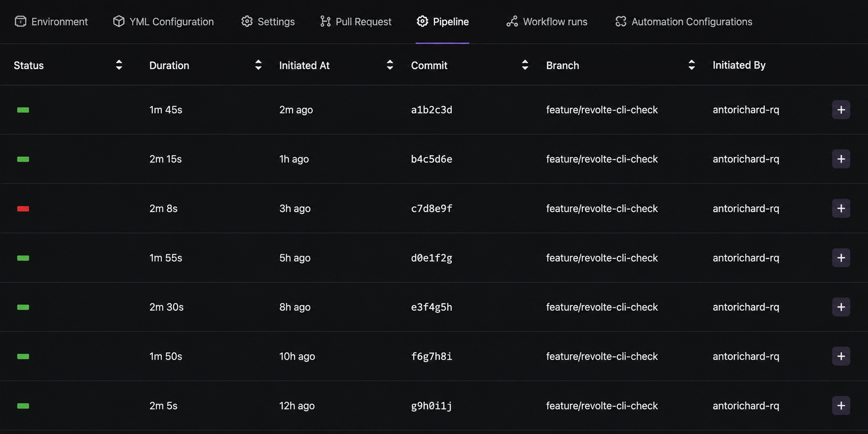
Task: Click the 5h ago timestamp
Action: tap(295, 258)
